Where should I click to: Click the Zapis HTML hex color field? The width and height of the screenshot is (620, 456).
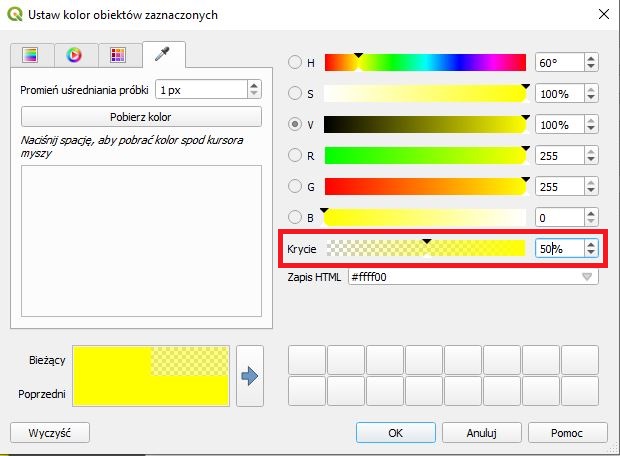pyautogui.click(x=460, y=277)
